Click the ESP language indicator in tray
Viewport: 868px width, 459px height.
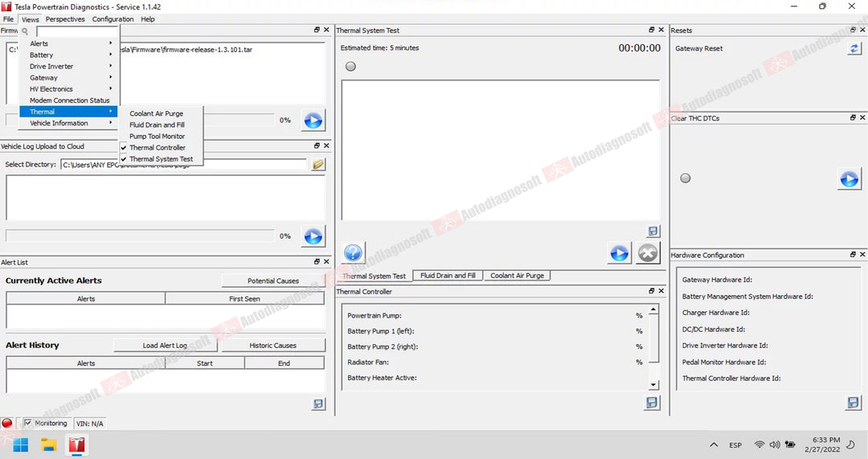pos(735,445)
